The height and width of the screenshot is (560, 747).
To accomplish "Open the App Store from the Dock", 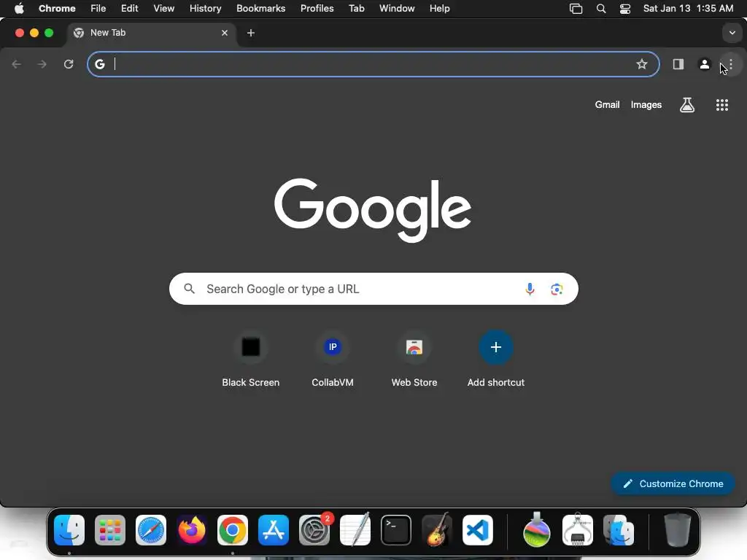I will point(274,530).
